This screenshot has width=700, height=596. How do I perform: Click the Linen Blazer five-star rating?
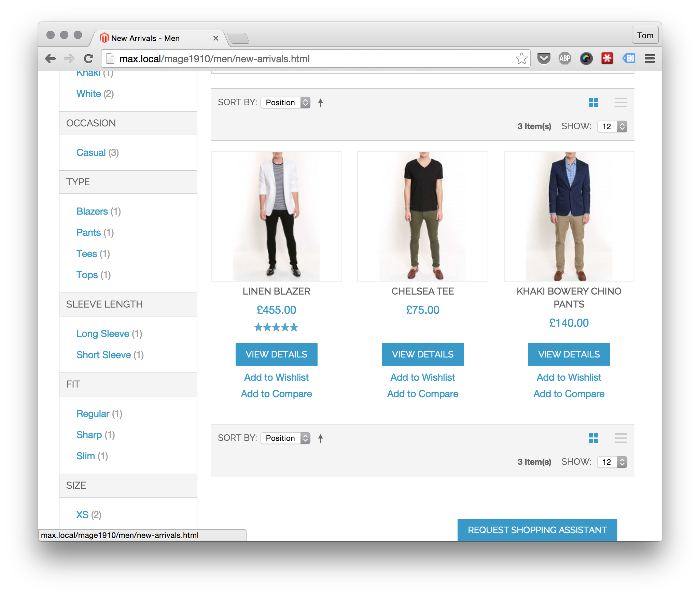click(x=276, y=327)
